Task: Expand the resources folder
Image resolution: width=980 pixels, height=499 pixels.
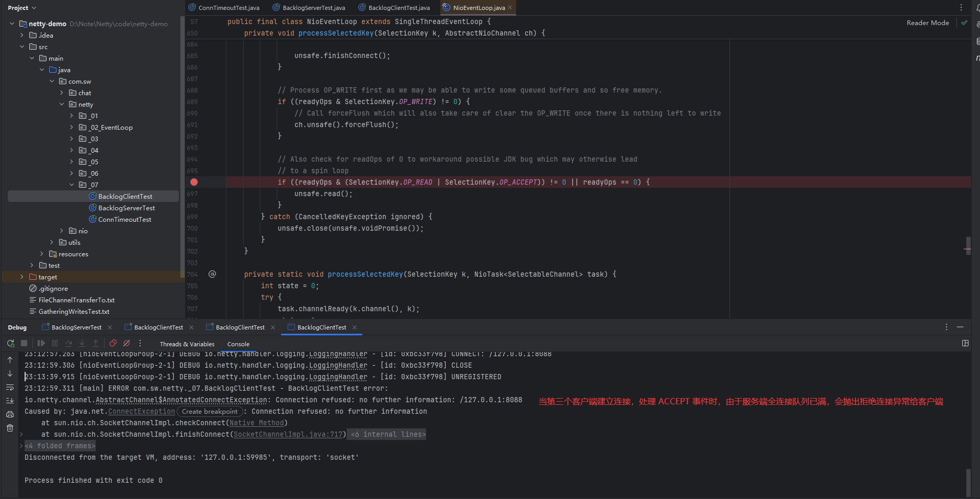Action: 42,254
